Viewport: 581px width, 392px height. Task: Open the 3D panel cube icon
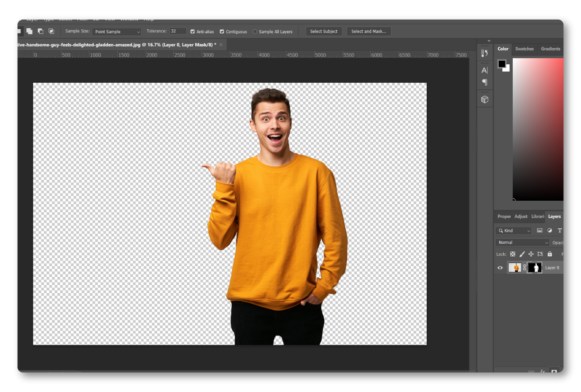484,99
